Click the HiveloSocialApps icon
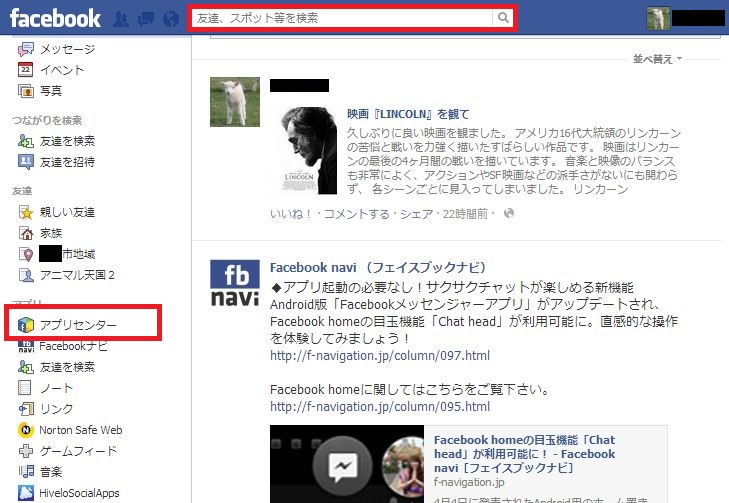The image size is (729, 503). 26,493
